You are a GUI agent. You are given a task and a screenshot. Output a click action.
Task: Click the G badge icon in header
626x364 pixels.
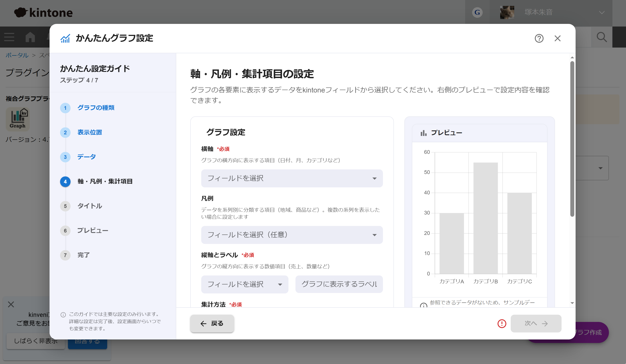pyautogui.click(x=477, y=12)
